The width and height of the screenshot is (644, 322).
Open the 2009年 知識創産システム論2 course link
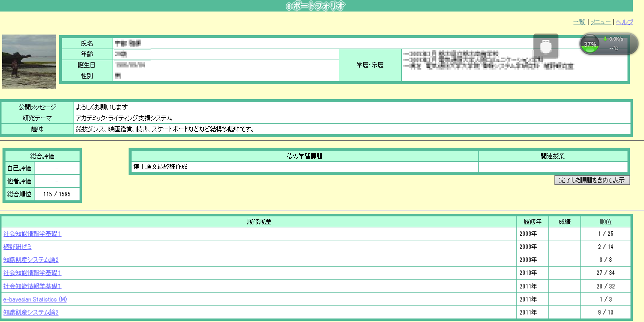coord(31,260)
